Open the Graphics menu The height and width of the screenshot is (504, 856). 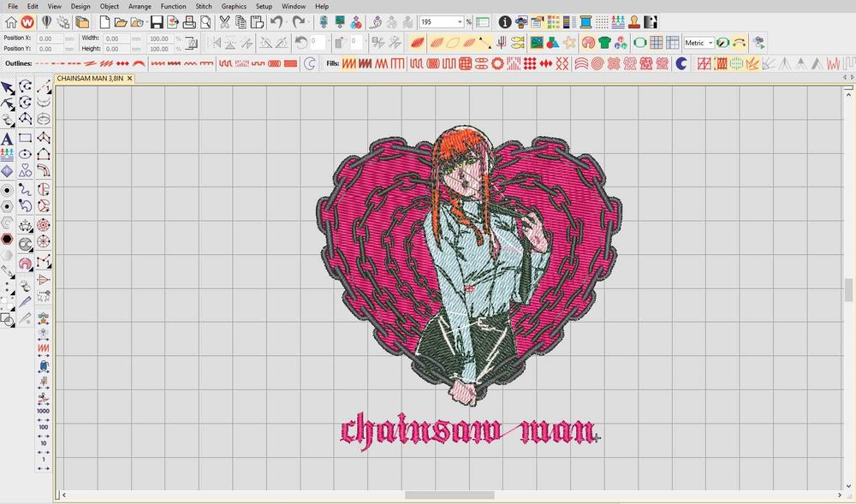click(x=234, y=6)
